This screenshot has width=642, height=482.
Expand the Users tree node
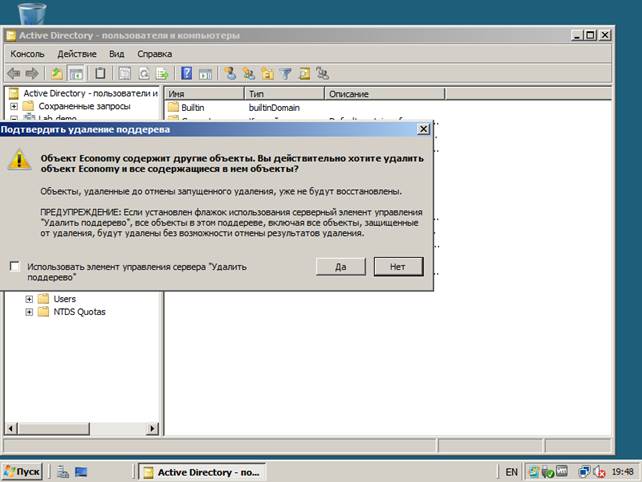click(29, 299)
